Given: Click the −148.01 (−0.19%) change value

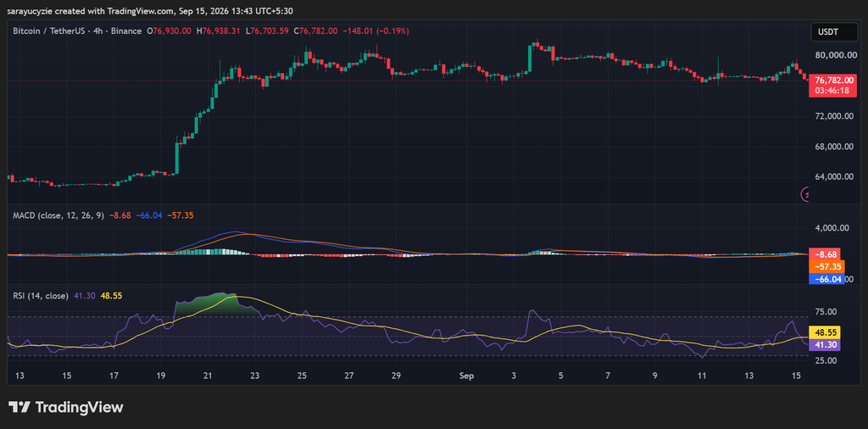Looking at the screenshot, I should click(376, 31).
